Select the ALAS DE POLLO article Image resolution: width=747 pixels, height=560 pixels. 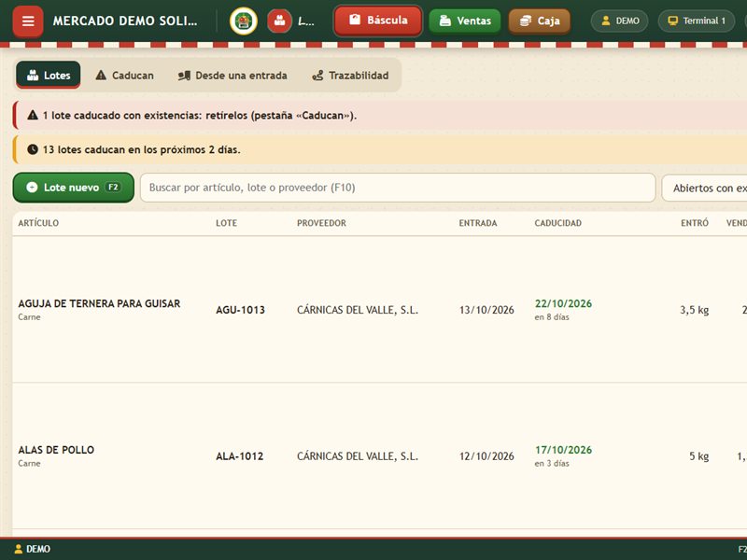(56, 450)
